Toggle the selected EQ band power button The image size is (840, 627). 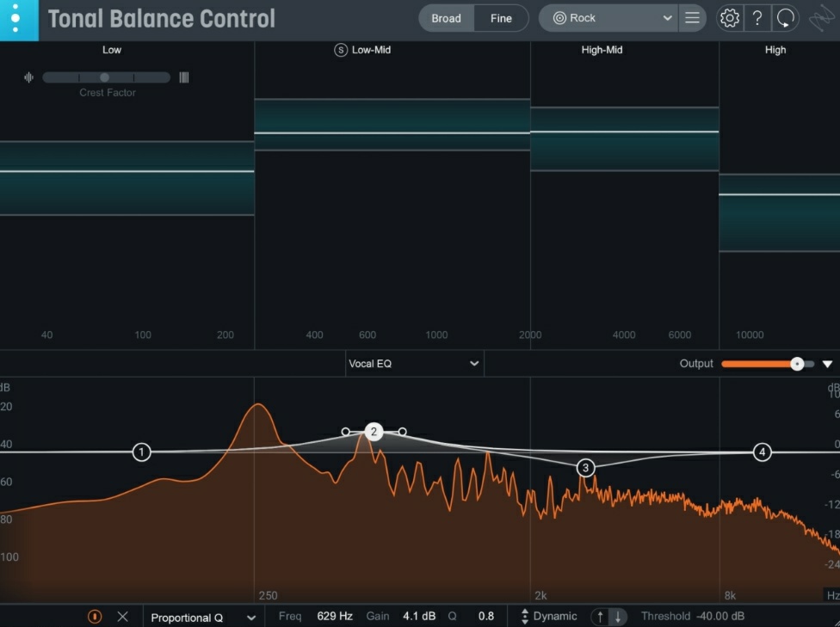coord(95,616)
